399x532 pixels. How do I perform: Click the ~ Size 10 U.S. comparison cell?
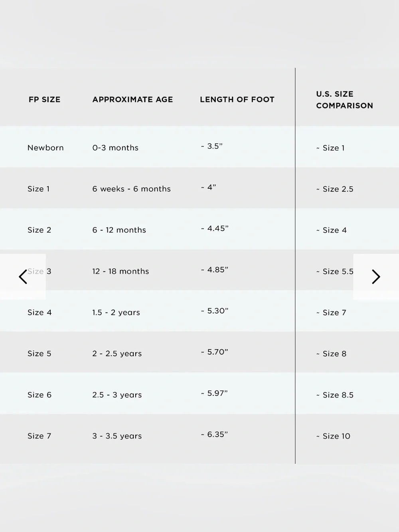click(x=333, y=436)
